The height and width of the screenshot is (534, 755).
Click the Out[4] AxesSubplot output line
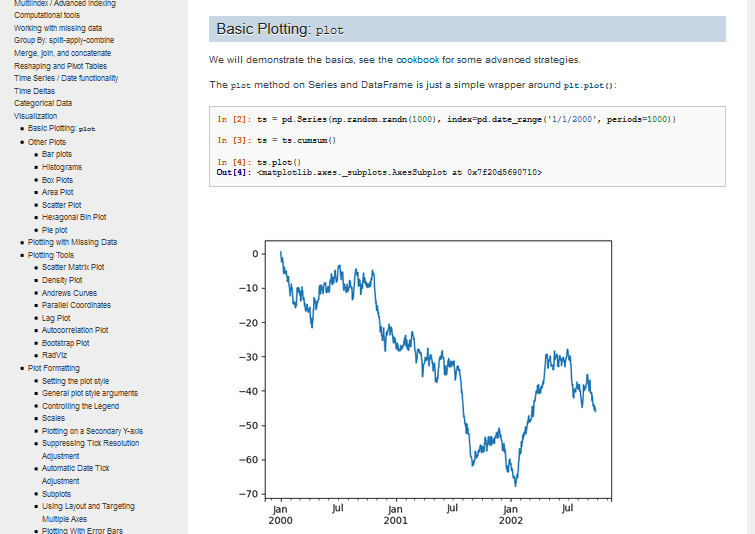(379, 172)
